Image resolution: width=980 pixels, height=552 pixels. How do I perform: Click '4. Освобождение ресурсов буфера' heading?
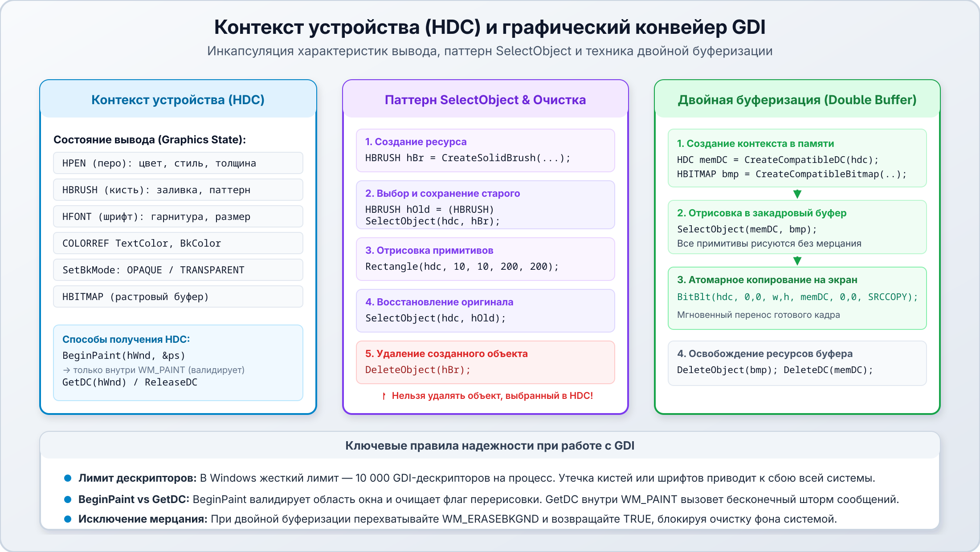pos(765,353)
